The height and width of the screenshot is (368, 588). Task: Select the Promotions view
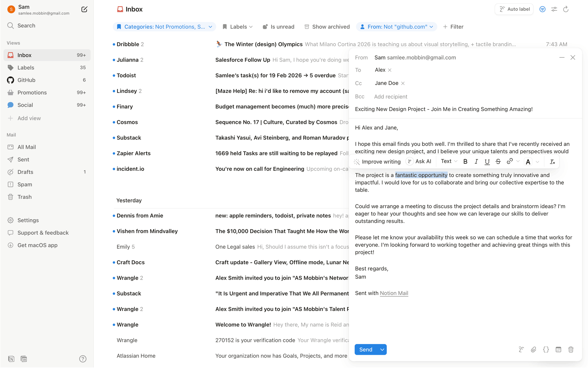[47, 93]
